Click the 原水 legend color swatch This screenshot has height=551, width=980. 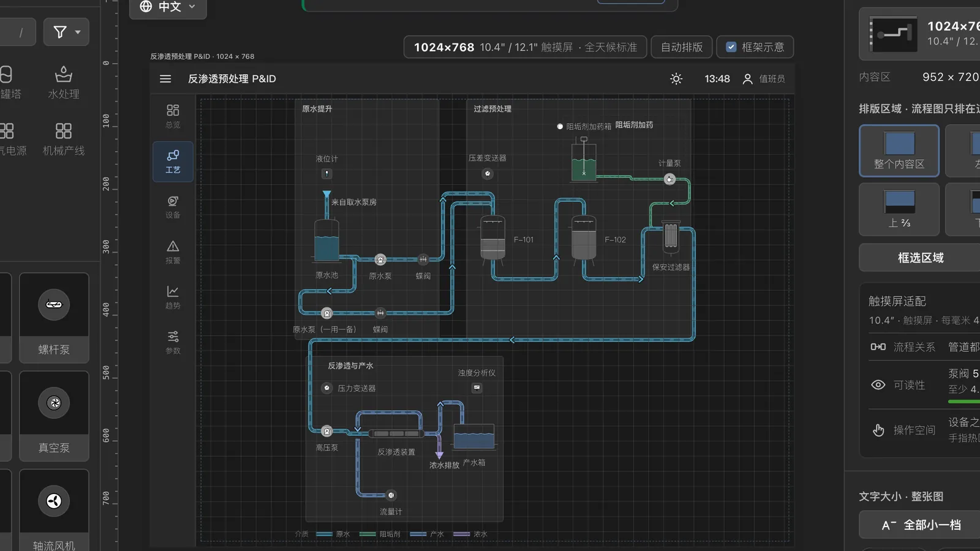coord(324,534)
